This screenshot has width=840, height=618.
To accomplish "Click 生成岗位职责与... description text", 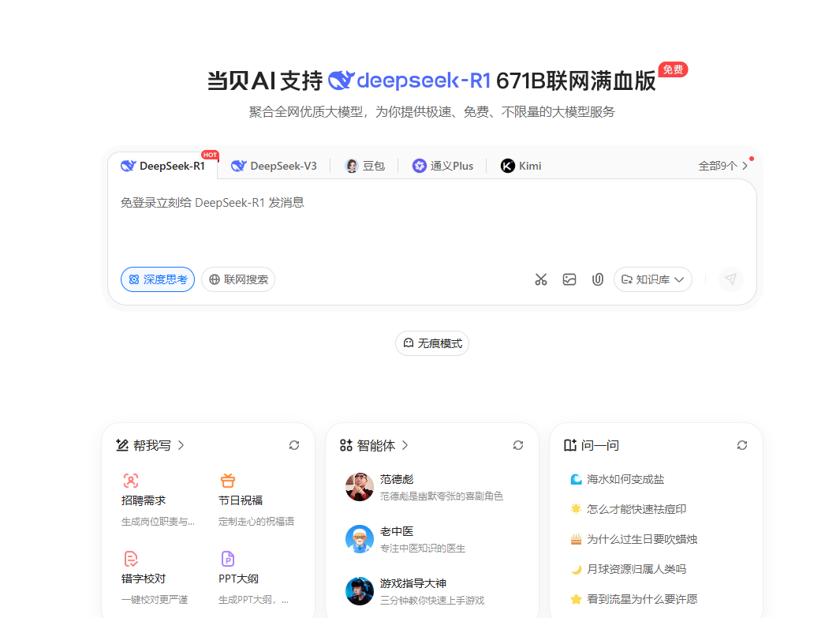I will 158,522.
